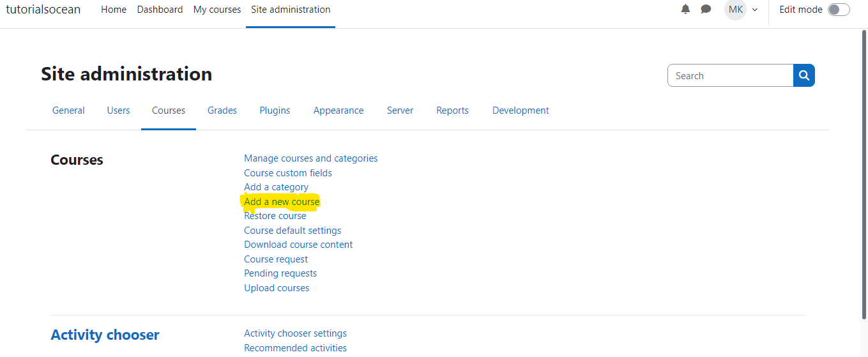The width and height of the screenshot is (868, 357).
Task: Click the Activity chooser section heading
Action: tap(105, 335)
